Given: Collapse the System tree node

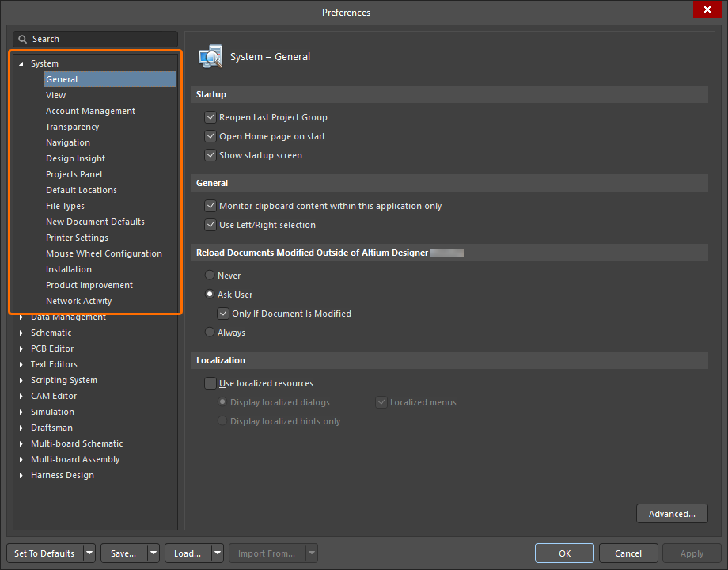Looking at the screenshot, I should click(21, 63).
